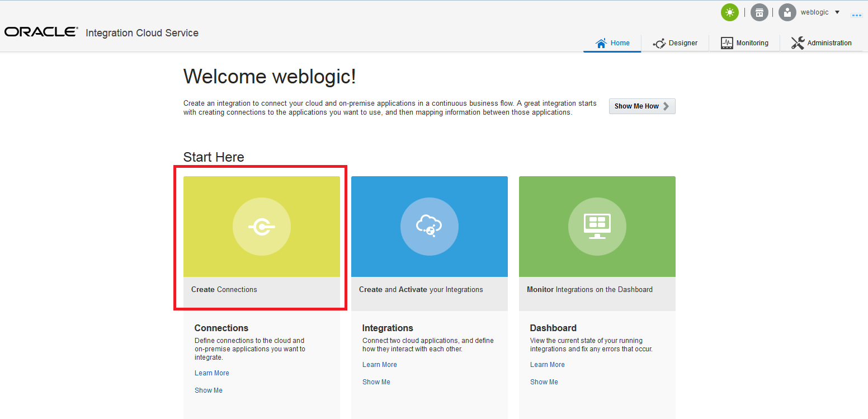Open Learn More link under Dashboard

click(548, 365)
